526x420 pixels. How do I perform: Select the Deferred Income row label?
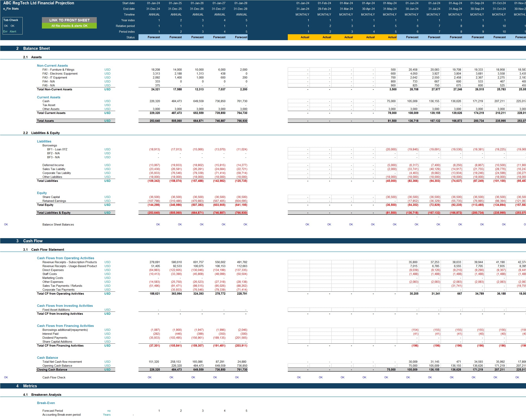(53, 165)
